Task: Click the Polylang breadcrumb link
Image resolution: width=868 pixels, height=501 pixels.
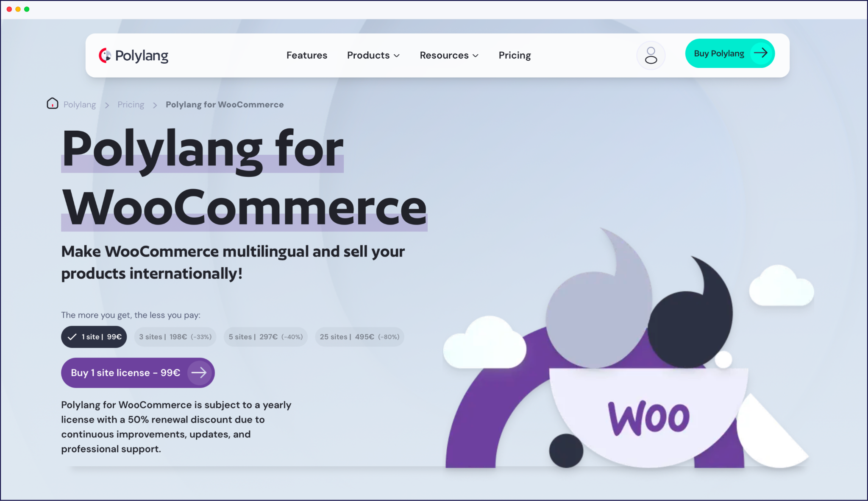Action: [x=80, y=104]
